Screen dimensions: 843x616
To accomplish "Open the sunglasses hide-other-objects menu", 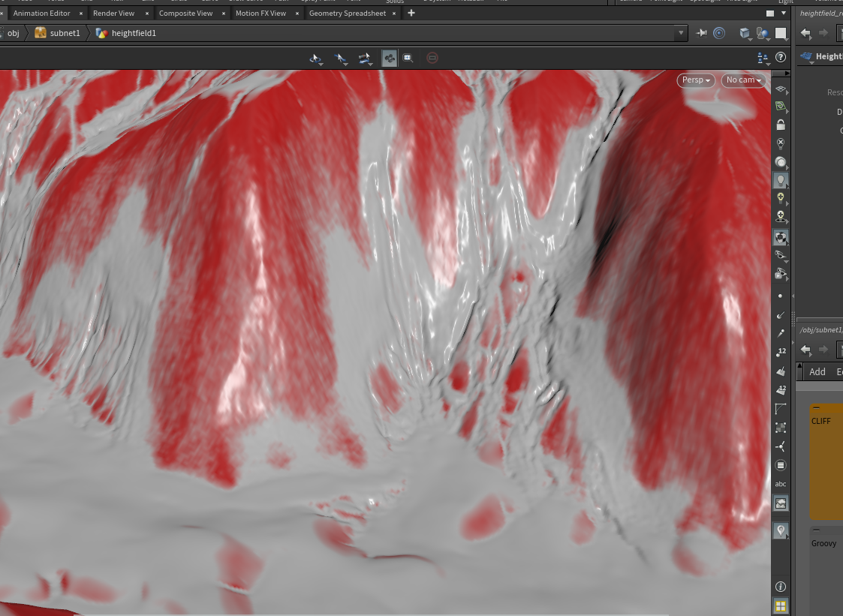I will coord(781,255).
